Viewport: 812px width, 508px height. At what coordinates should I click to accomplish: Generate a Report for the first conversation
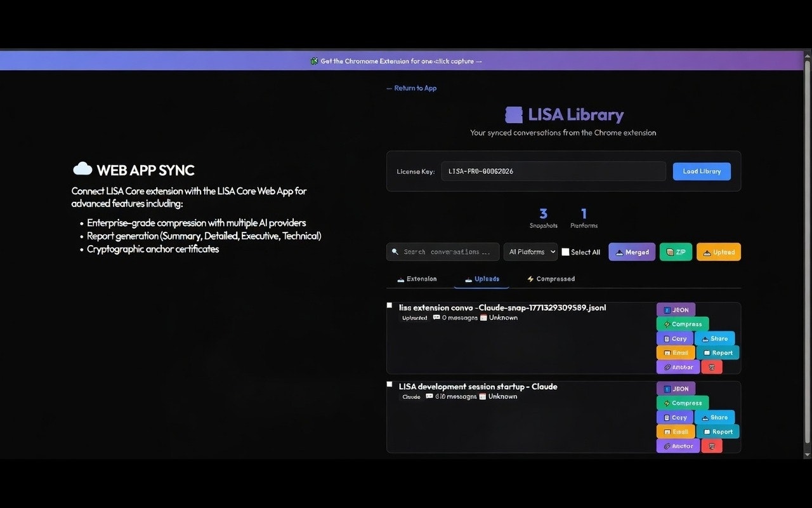[x=718, y=352]
